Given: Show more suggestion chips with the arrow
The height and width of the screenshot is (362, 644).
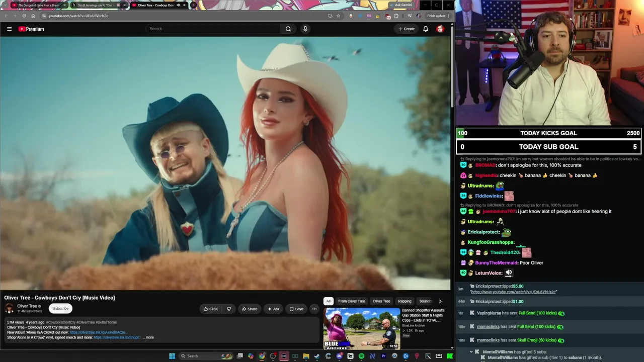Looking at the screenshot, I should (440, 301).
